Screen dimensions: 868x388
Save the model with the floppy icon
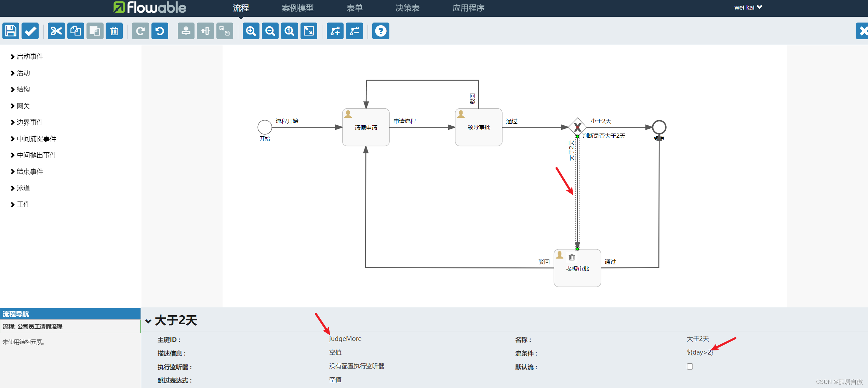(11, 31)
